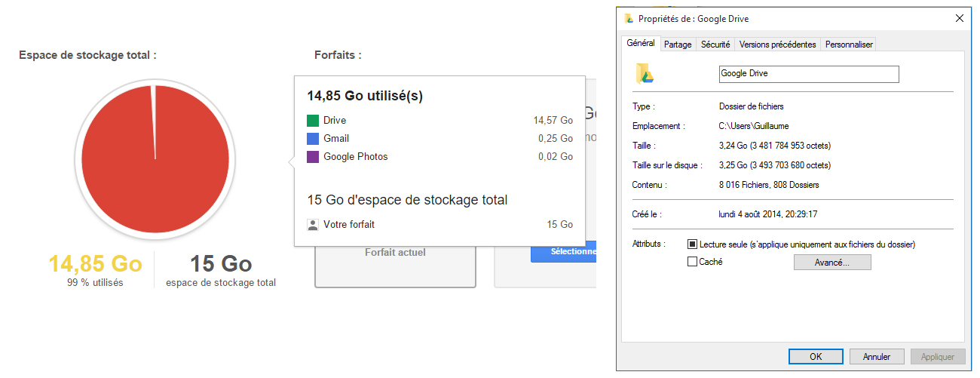Click the purple Google Photos color square
Viewport: 980px width, 378px height.
point(313,157)
